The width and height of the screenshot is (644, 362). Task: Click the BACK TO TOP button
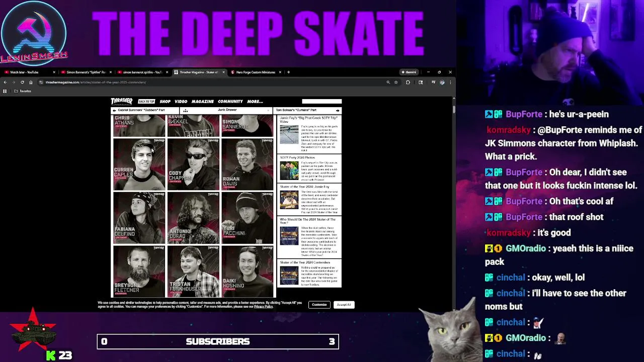(x=146, y=102)
